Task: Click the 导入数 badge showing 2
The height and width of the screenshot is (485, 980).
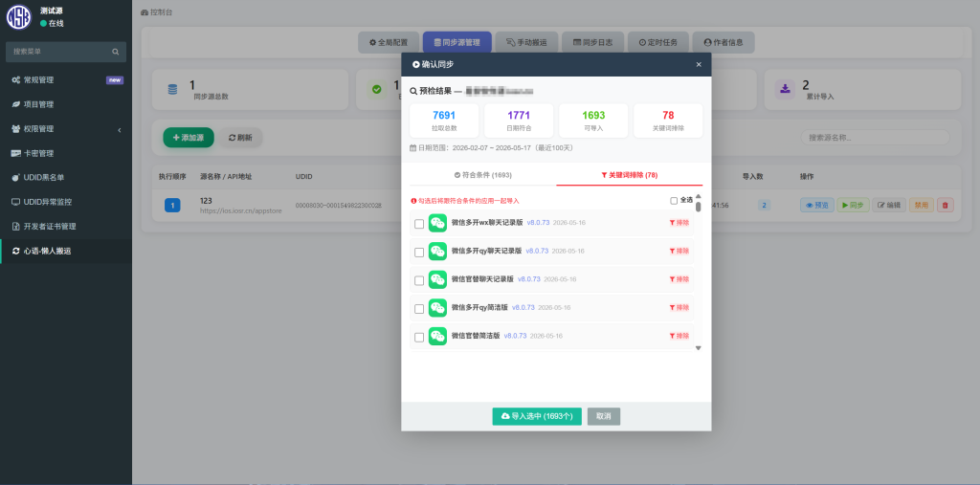Action: coord(765,205)
